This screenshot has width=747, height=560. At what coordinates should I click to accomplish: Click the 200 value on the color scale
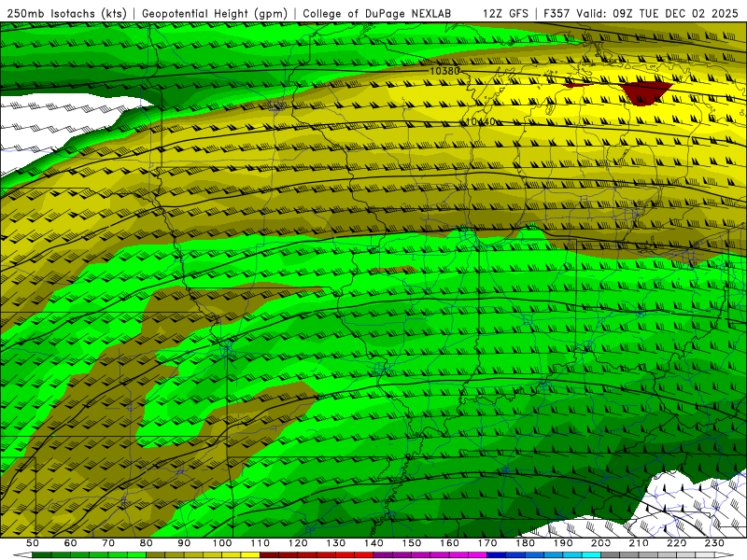[601, 543]
